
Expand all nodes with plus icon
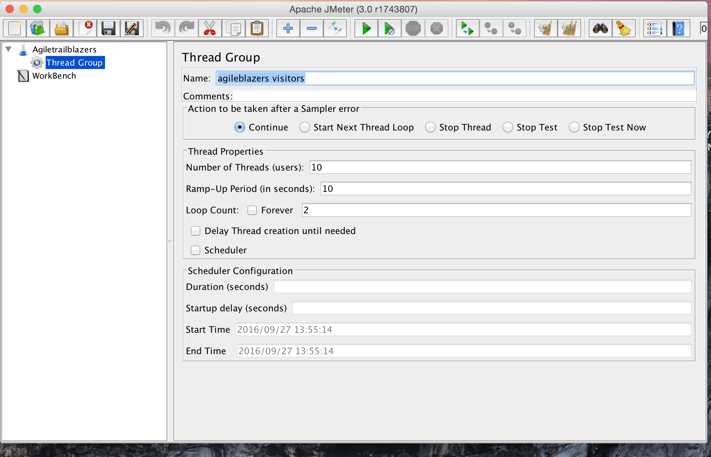point(287,28)
